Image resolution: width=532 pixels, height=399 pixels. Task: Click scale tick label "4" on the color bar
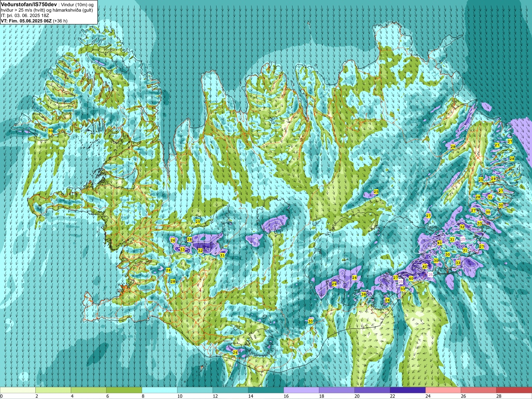click(72, 396)
